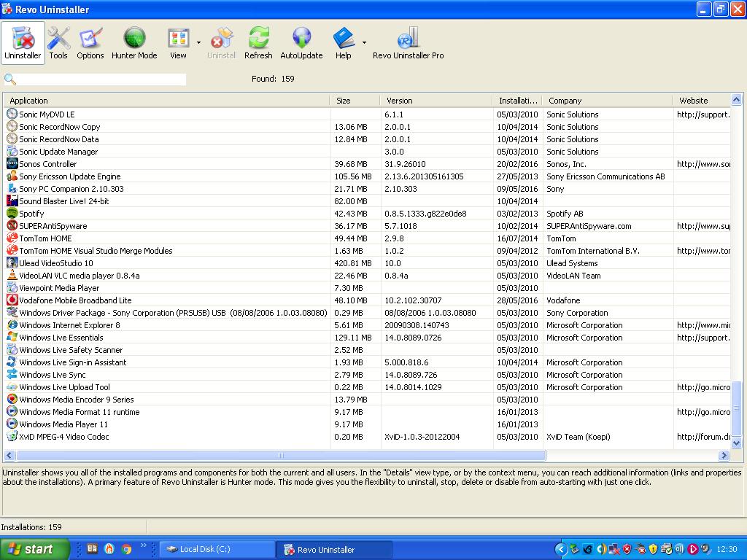Select the "Windows Live Sign-in Assistant" entry
Viewport: 747px width, 560px height.
click(73, 362)
